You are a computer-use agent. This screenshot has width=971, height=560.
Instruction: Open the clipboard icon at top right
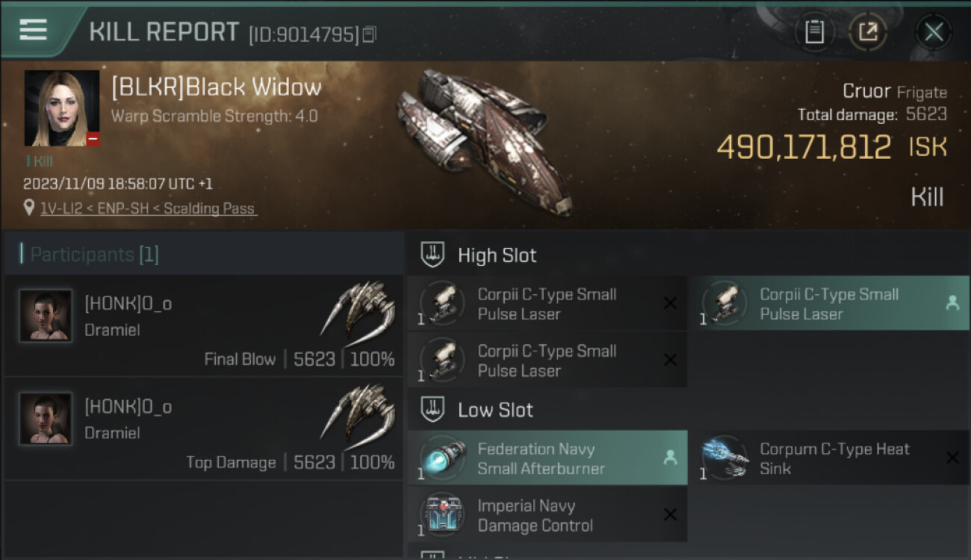pos(814,31)
